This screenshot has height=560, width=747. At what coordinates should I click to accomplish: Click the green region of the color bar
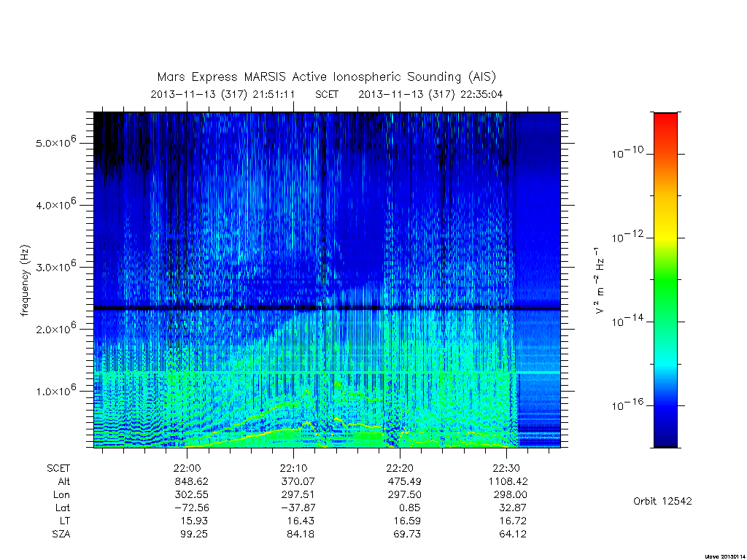665,286
